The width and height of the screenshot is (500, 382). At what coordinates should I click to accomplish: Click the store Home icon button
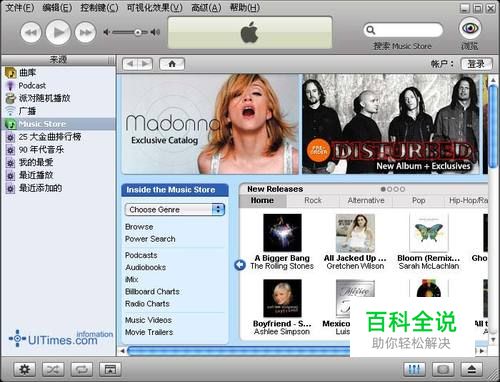172,64
